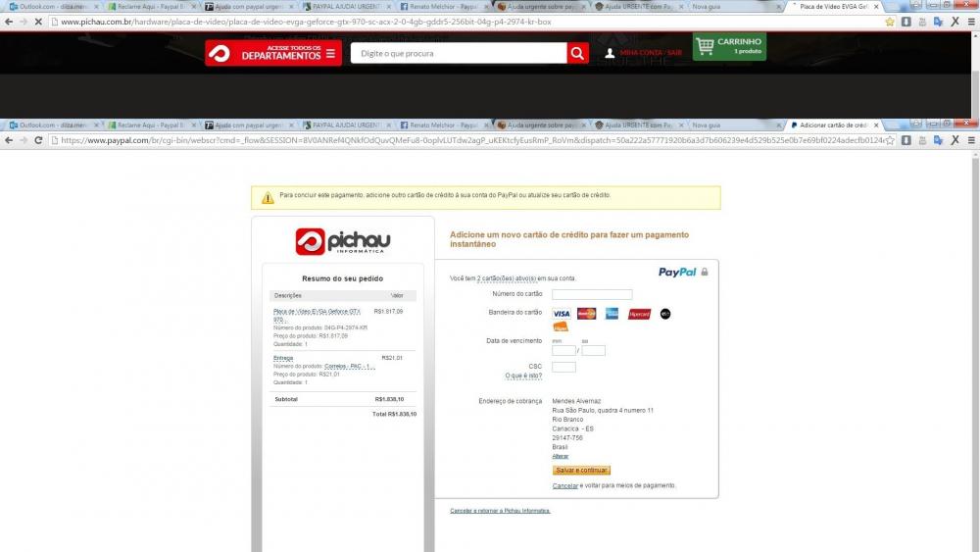Click the 'Correios - PAC' shipping link
Screen dimensions: 980x552
click(350, 366)
